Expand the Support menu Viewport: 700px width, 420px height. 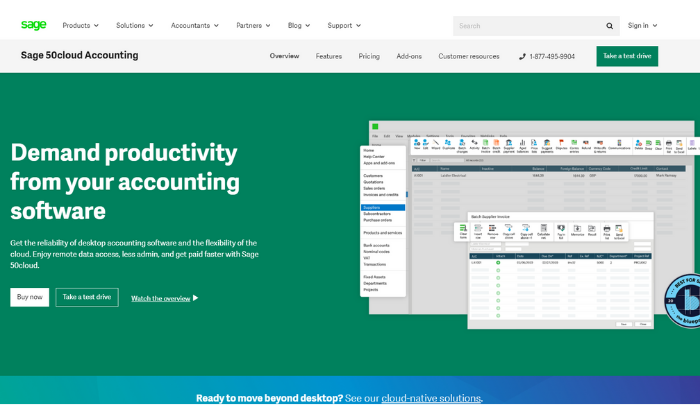pos(344,25)
